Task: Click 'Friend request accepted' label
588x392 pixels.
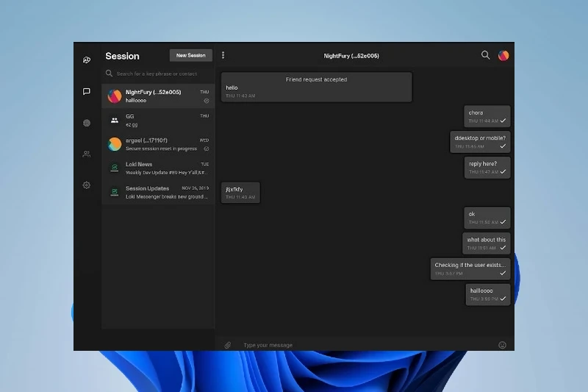Action: [x=317, y=79]
